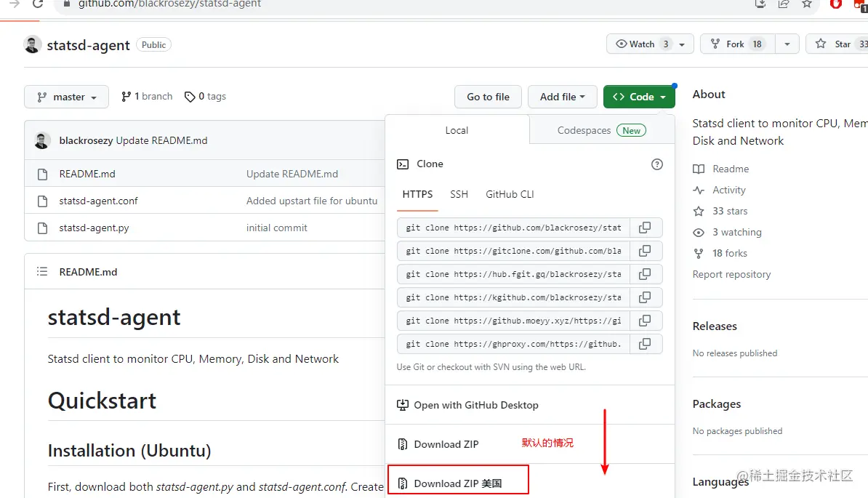
Task: Open the statsd-agent.py file
Action: pyautogui.click(x=94, y=228)
